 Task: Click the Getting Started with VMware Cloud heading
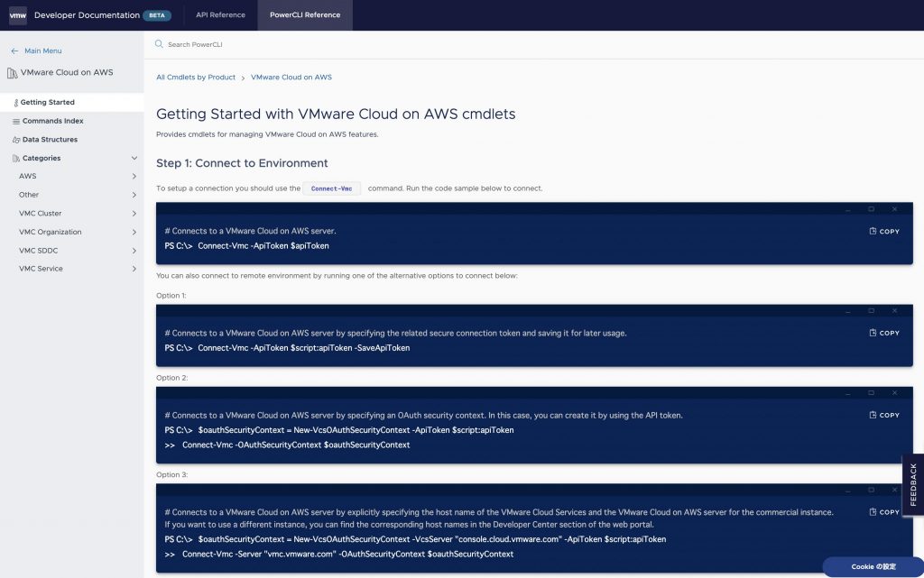[x=336, y=115]
